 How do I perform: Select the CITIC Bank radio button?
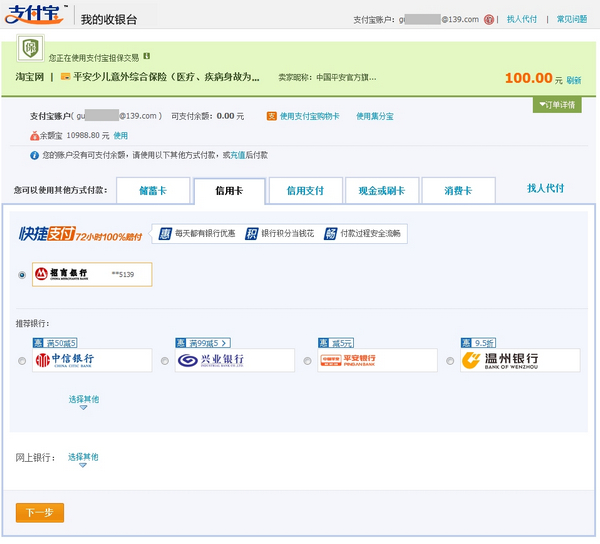23,361
